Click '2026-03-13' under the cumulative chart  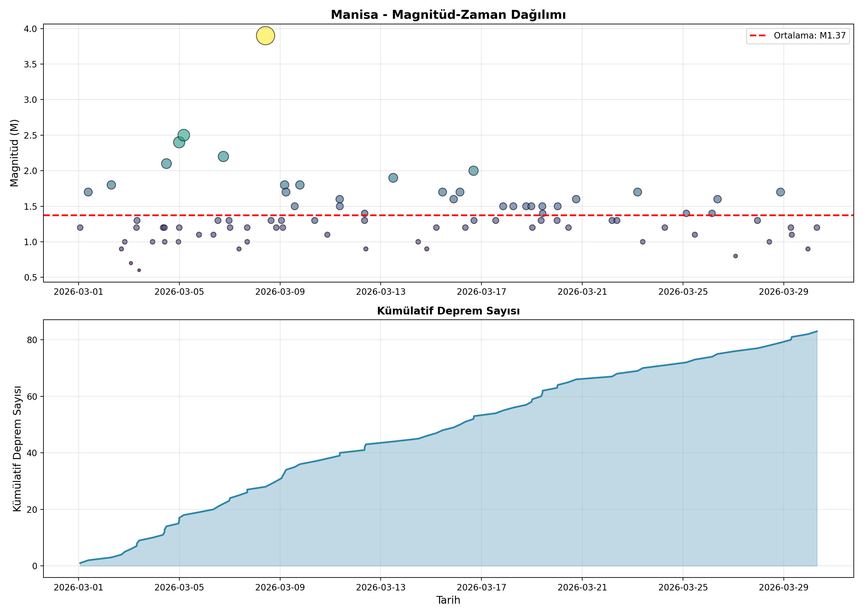click(381, 588)
